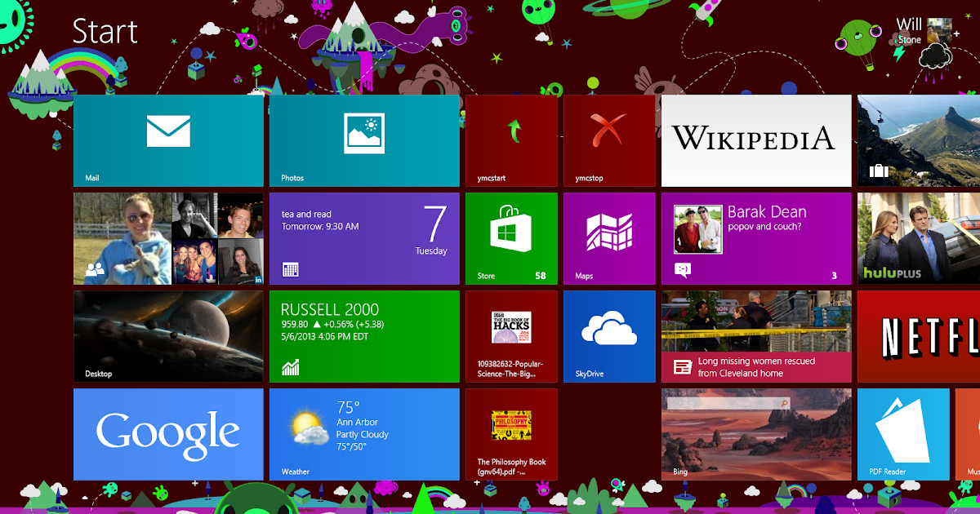Open the Desktop tile
Viewport: 980px width, 514px height.
[x=168, y=336]
